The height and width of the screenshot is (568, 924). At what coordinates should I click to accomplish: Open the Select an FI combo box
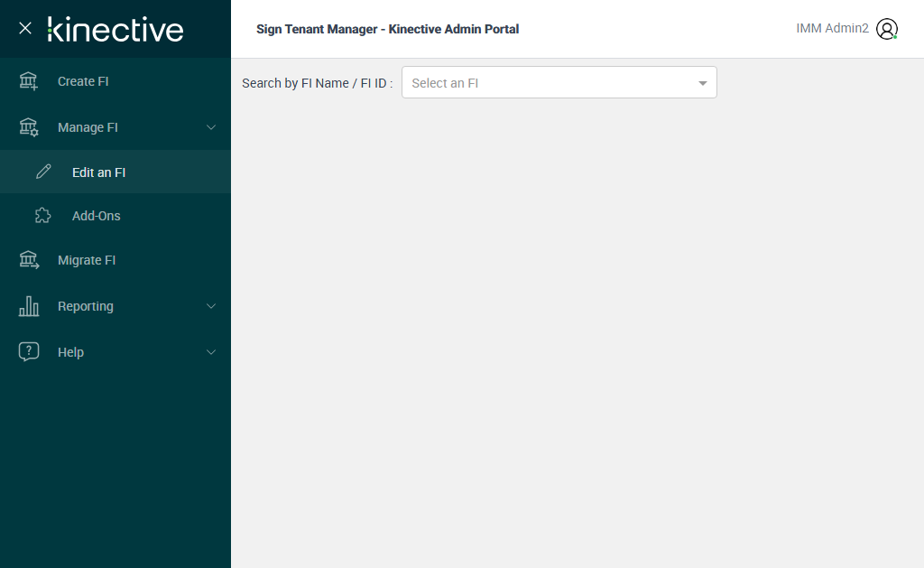pos(559,82)
